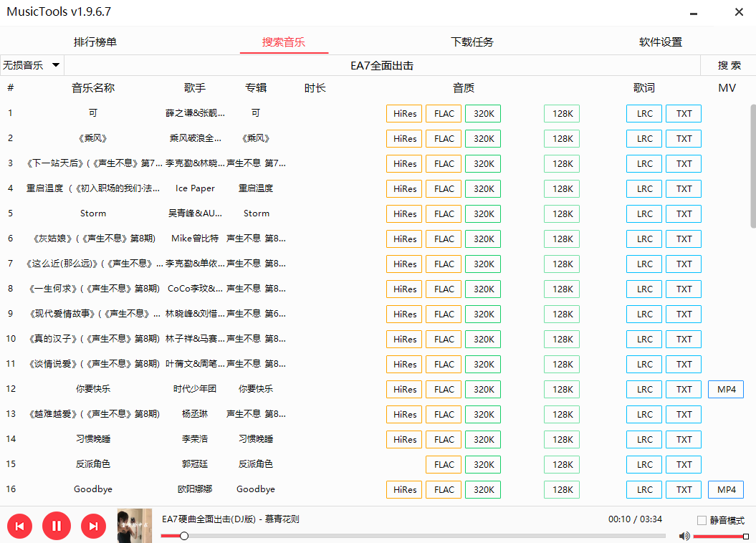Switch to the 下载任务 tab

472,42
